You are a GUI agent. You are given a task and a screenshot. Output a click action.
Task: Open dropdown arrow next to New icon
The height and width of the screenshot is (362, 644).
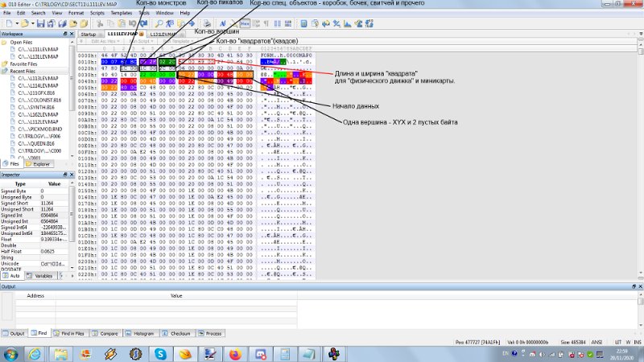16,24
